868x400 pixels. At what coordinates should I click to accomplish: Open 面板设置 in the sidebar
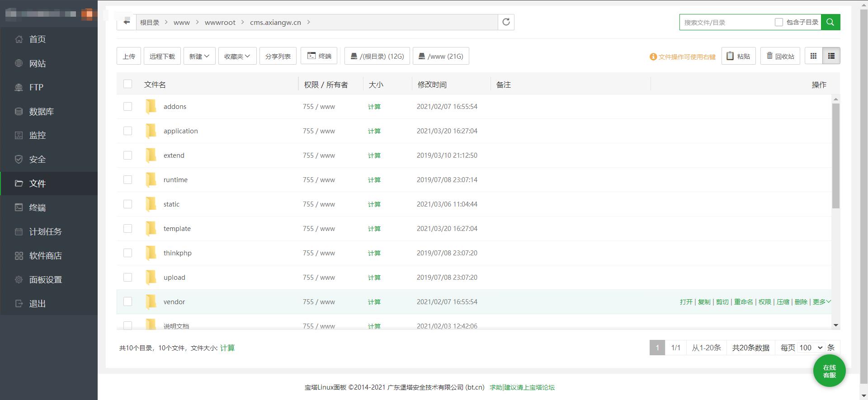click(49, 279)
